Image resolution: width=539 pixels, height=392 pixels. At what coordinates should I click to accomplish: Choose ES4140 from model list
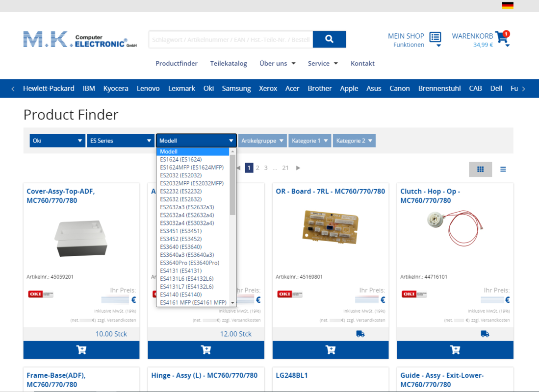(x=193, y=294)
